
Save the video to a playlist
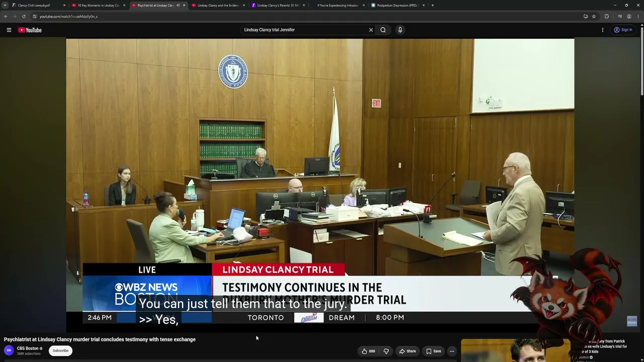(433, 351)
